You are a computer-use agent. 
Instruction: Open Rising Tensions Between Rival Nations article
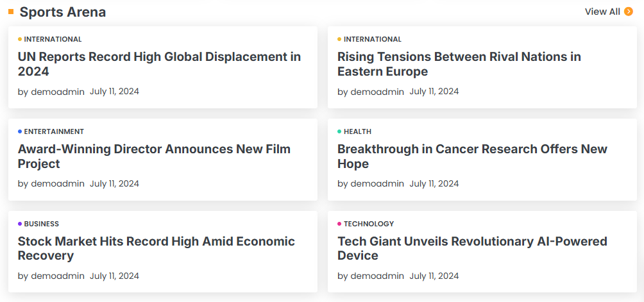pyautogui.click(x=459, y=64)
